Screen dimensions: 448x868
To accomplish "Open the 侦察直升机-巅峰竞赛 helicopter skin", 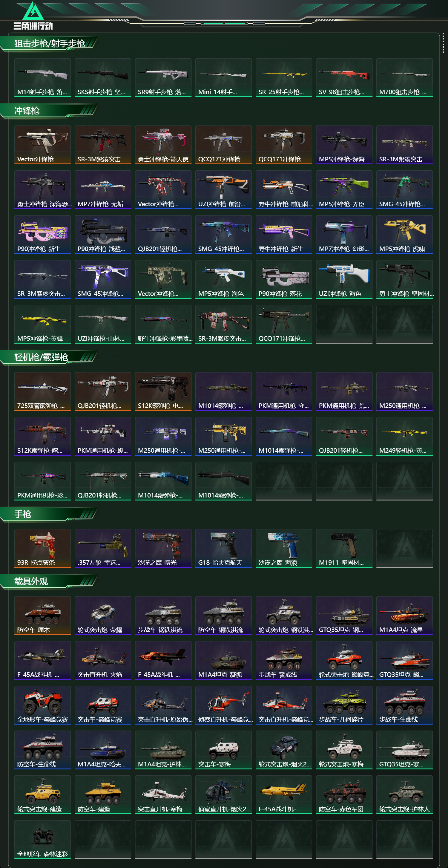I will point(223,705).
